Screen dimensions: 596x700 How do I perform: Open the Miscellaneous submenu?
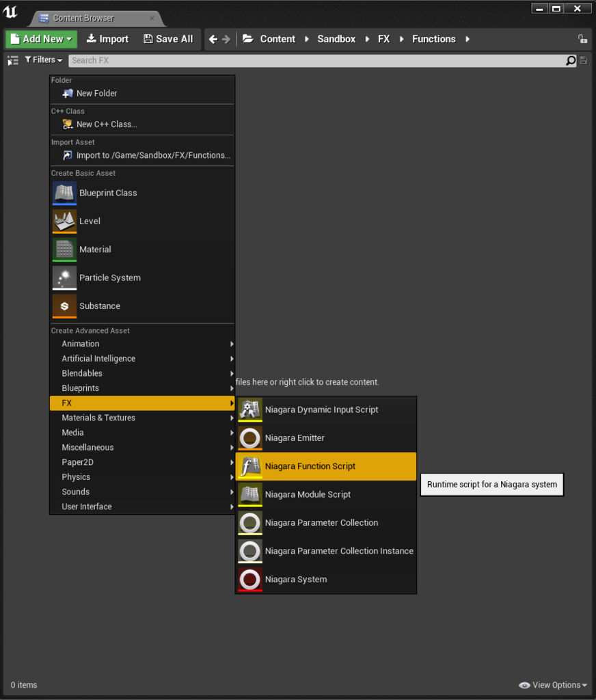click(x=142, y=447)
